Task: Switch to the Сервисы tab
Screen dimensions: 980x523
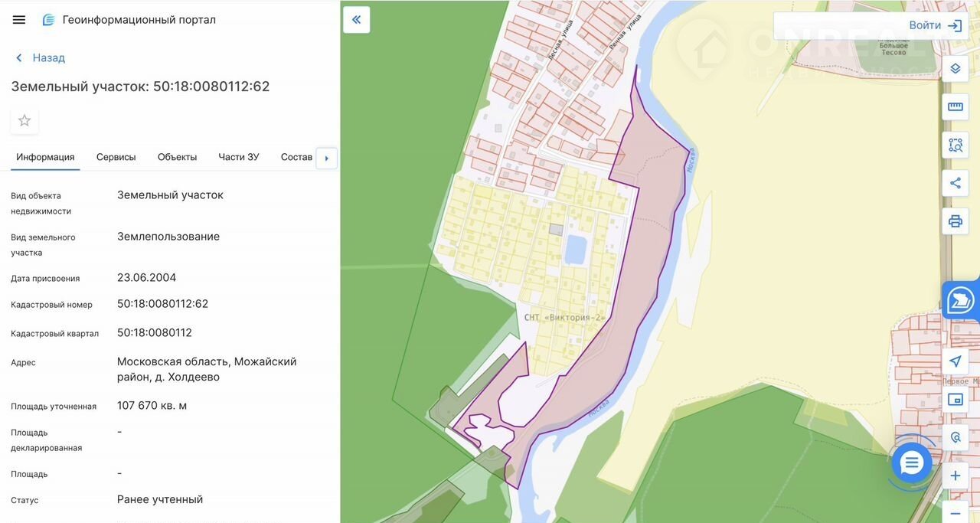Action: pyautogui.click(x=116, y=157)
